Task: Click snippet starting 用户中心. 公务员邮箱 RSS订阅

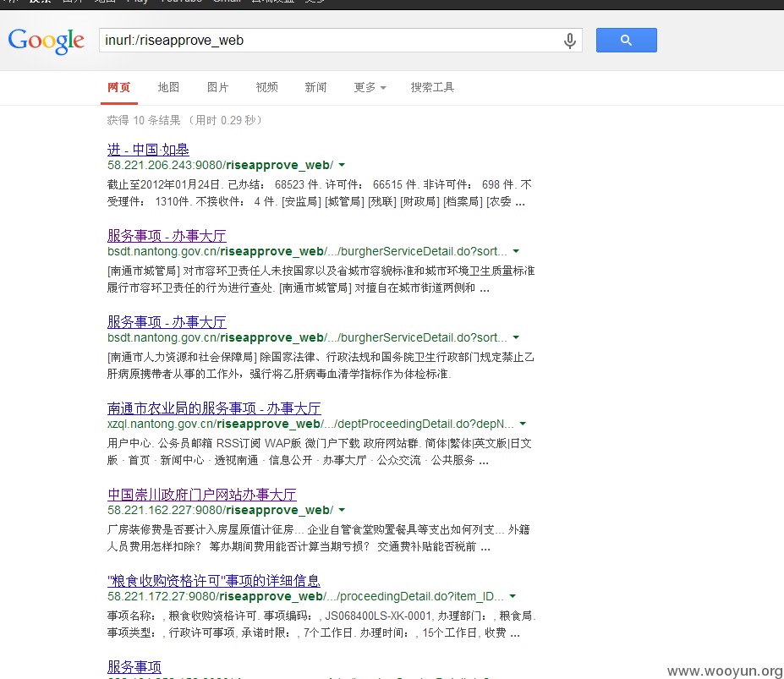Action: point(319,452)
